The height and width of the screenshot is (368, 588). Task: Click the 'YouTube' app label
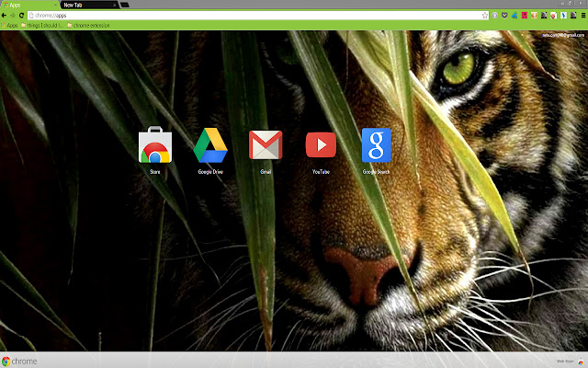321,172
